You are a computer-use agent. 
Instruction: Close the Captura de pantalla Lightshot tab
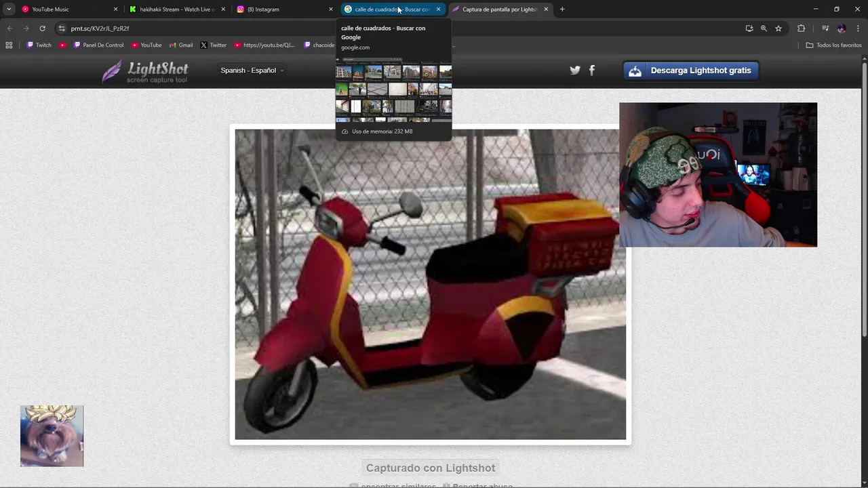click(x=546, y=9)
